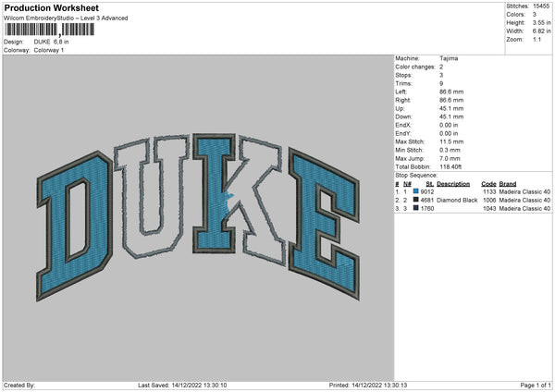Click the N# column header
The width and height of the screenshot is (555, 392).
(407, 184)
